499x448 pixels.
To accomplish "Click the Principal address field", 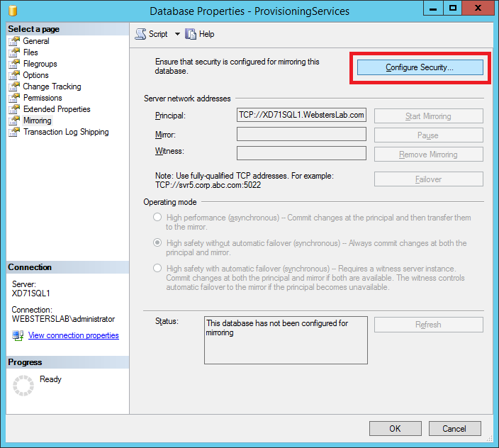I will (x=301, y=115).
